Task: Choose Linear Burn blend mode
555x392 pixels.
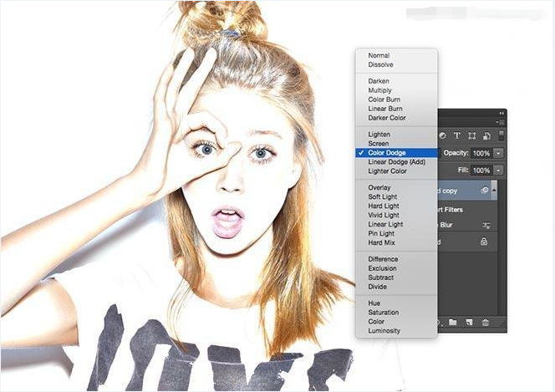Action: pyautogui.click(x=396, y=109)
